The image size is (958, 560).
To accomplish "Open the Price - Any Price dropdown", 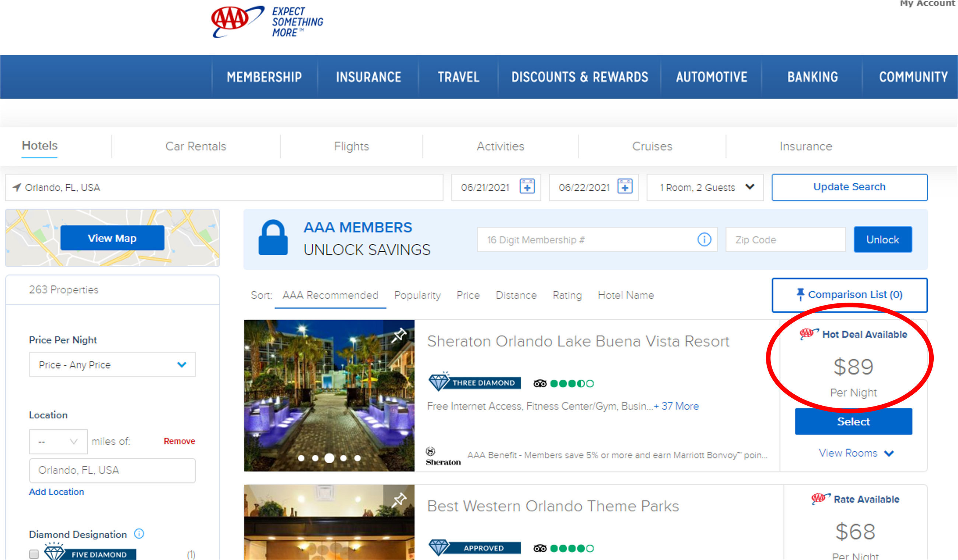I will pyautogui.click(x=112, y=365).
